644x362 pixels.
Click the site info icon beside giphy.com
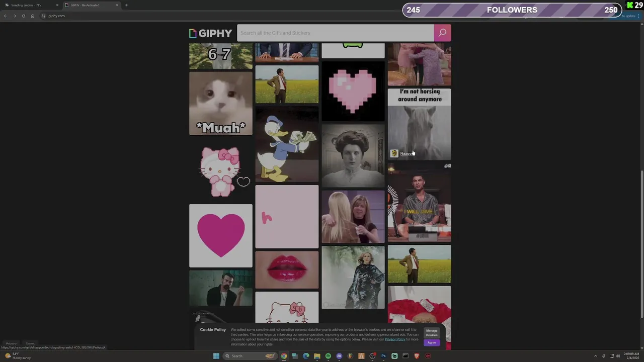coord(44,16)
